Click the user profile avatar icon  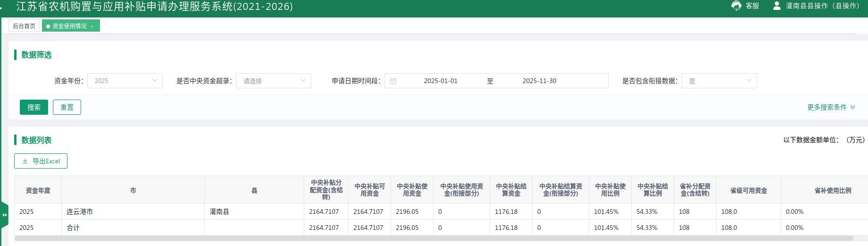(776, 6)
